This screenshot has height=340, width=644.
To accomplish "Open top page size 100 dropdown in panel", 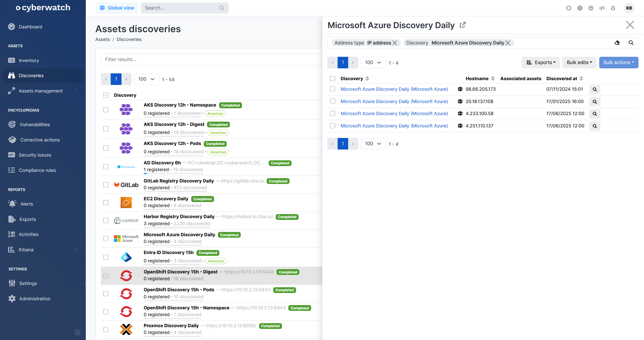I will tap(373, 63).
